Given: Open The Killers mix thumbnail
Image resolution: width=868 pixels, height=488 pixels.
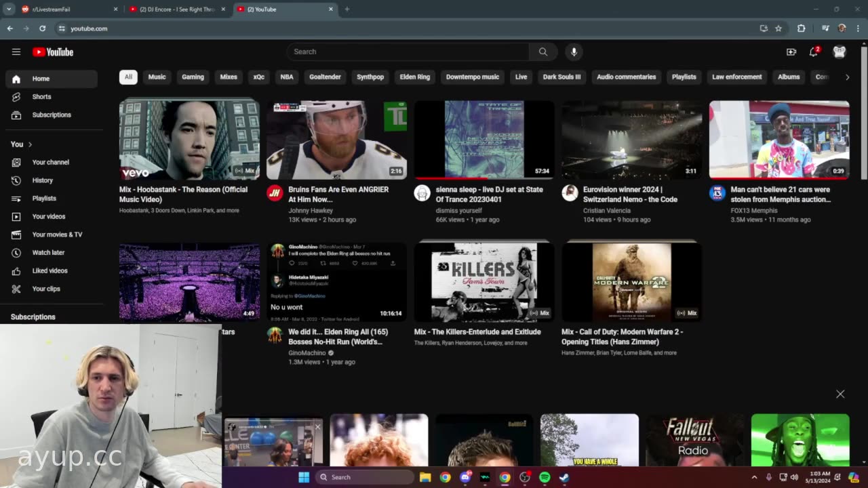Looking at the screenshot, I should (x=484, y=281).
